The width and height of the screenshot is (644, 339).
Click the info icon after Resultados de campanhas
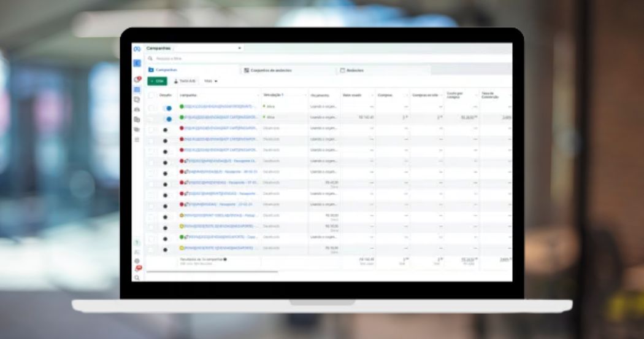(x=225, y=259)
